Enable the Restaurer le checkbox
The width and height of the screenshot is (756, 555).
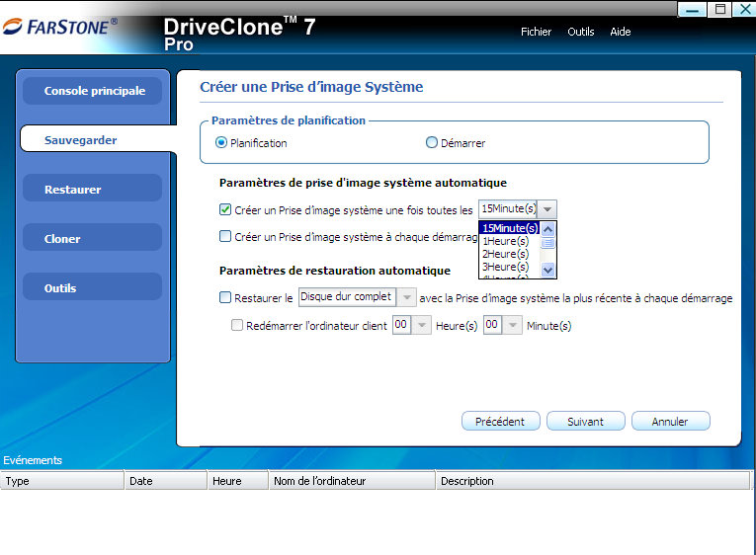pyautogui.click(x=225, y=297)
